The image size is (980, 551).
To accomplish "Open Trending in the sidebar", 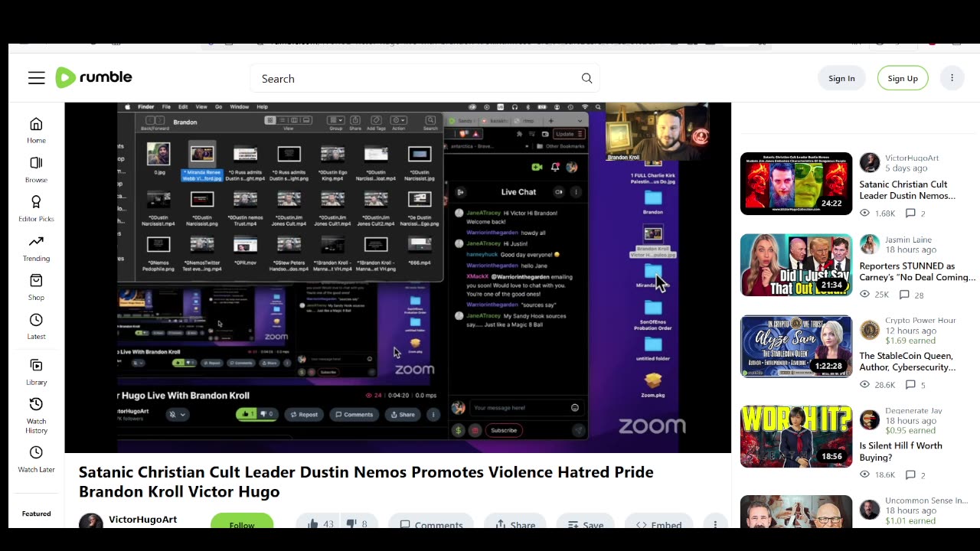I will coord(36,248).
